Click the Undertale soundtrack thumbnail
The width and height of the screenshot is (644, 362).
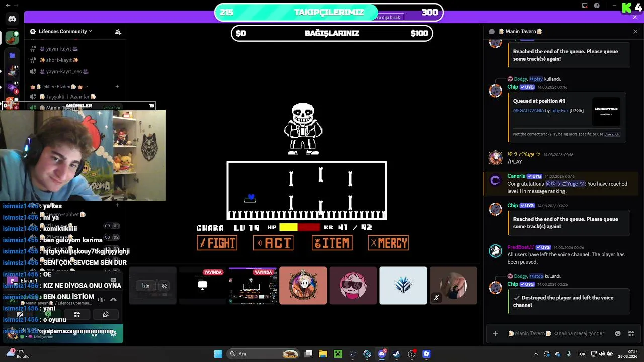(606, 111)
